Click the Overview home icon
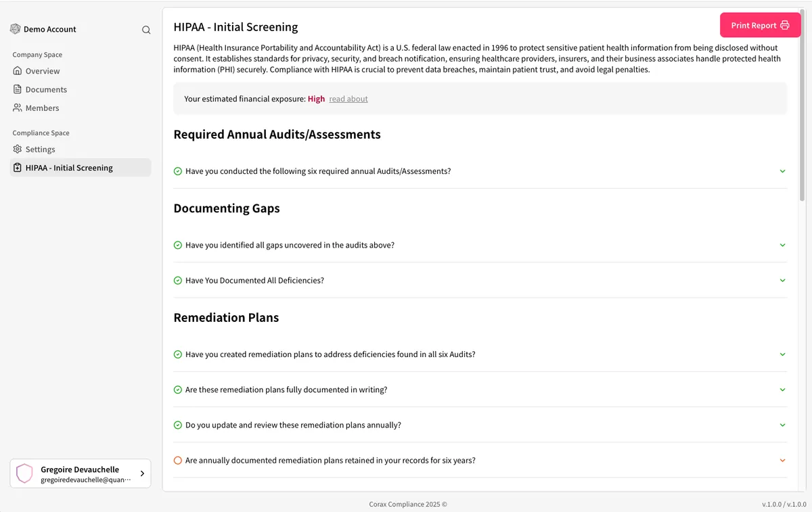This screenshot has height=512, width=812. coord(18,71)
